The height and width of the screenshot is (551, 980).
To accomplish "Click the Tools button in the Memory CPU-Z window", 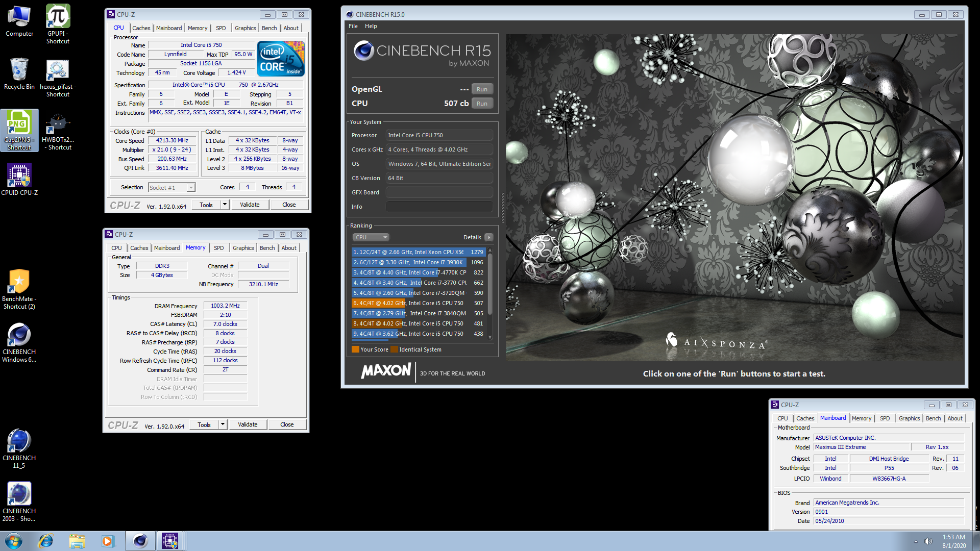I will pyautogui.click(x=204, y=424).
